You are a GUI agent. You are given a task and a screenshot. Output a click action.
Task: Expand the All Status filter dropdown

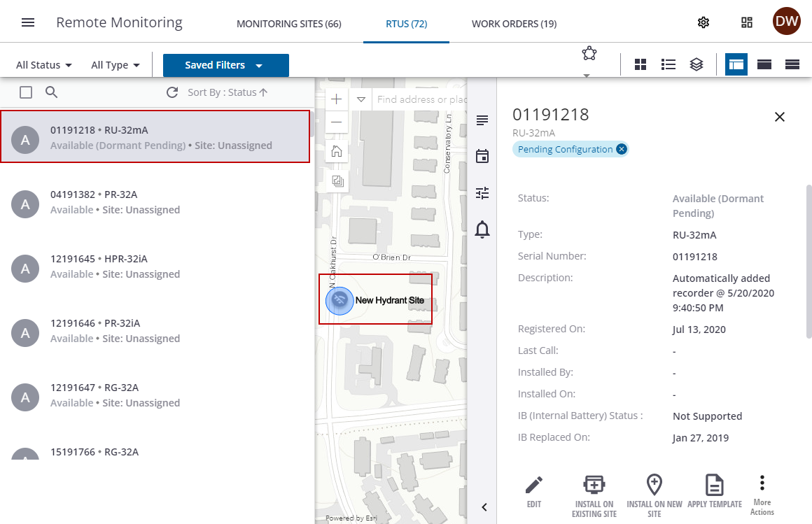(44, 65)
